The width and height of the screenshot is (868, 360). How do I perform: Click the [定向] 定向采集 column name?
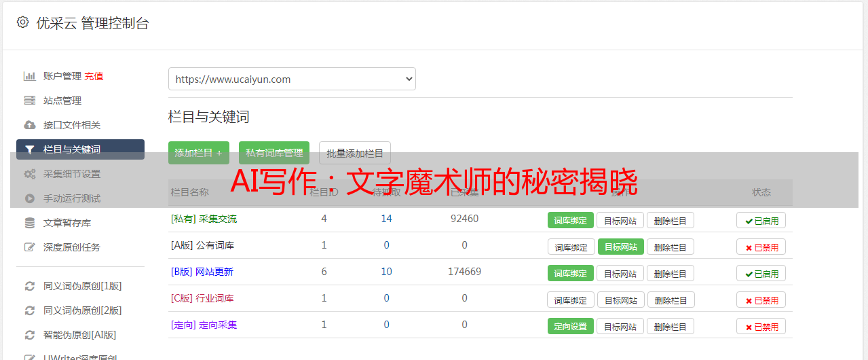[204, 325]
